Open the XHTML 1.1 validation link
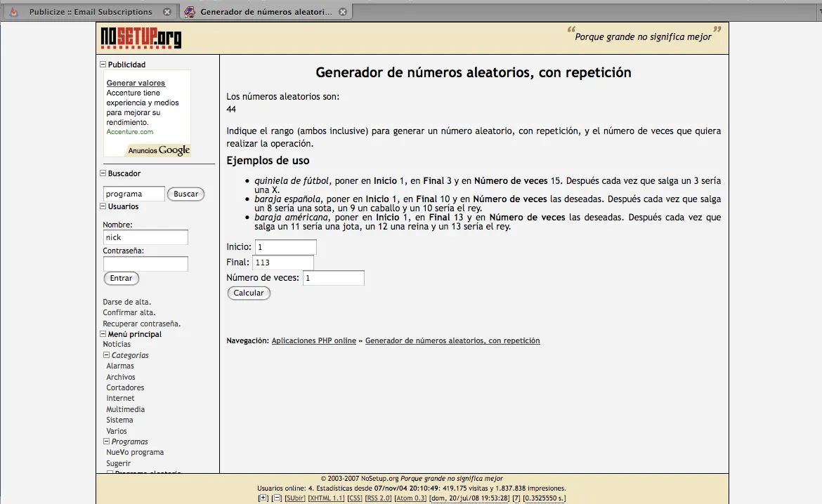The height and width of the screenshot is (504, 822). (326, 498)
